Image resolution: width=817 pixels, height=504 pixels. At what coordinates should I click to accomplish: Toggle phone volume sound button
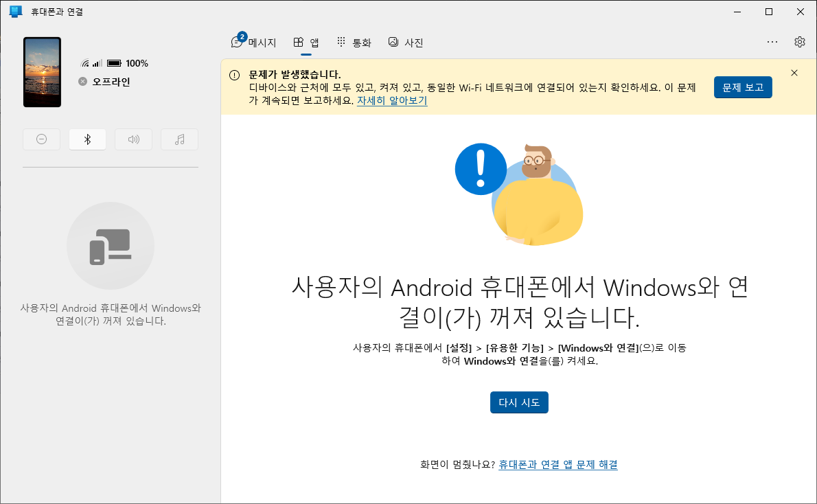pos(133,139)
